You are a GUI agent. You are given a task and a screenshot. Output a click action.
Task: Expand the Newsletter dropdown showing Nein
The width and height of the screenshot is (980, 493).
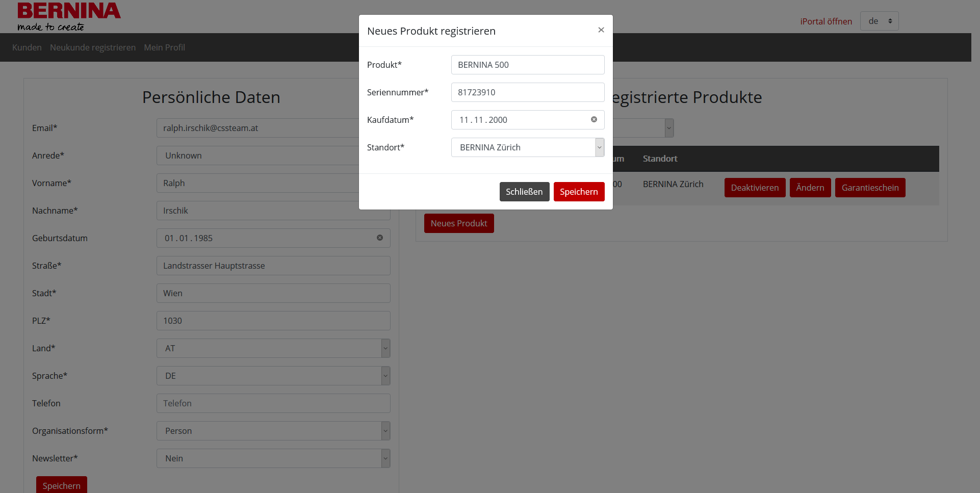tap(273, 458)
